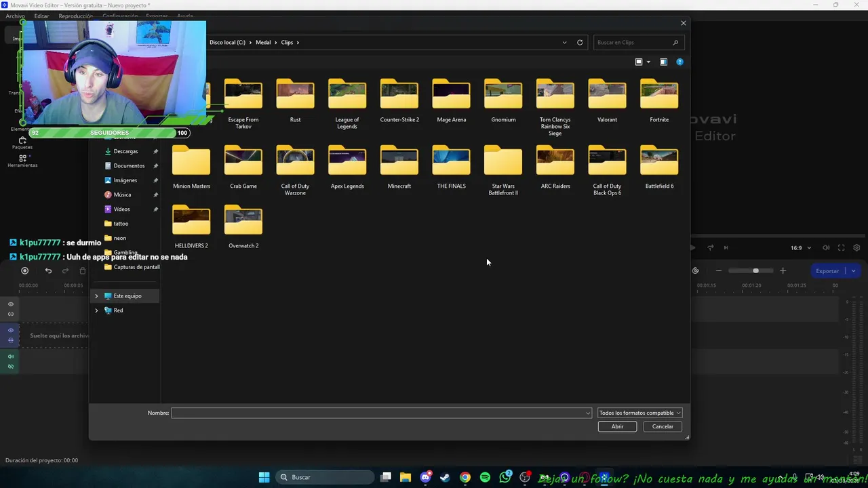Go to Documentos quick access folder
The width and height of the screenshot is (868, 488).
[x=129, y=165]
